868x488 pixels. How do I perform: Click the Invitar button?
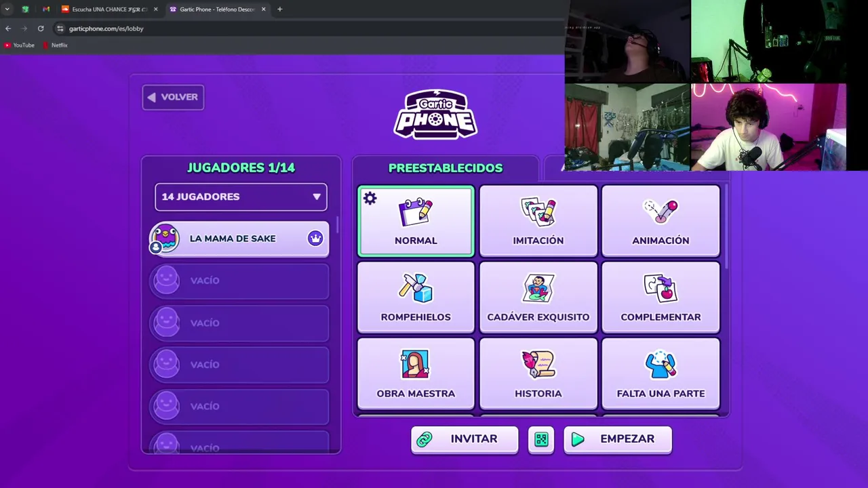tap(465, 439)
